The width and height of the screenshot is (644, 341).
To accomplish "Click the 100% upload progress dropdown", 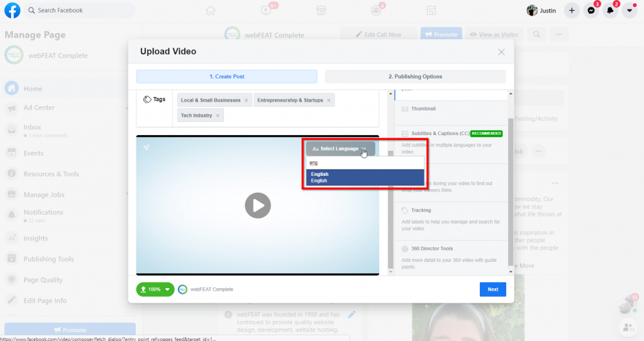I will 155,290.
